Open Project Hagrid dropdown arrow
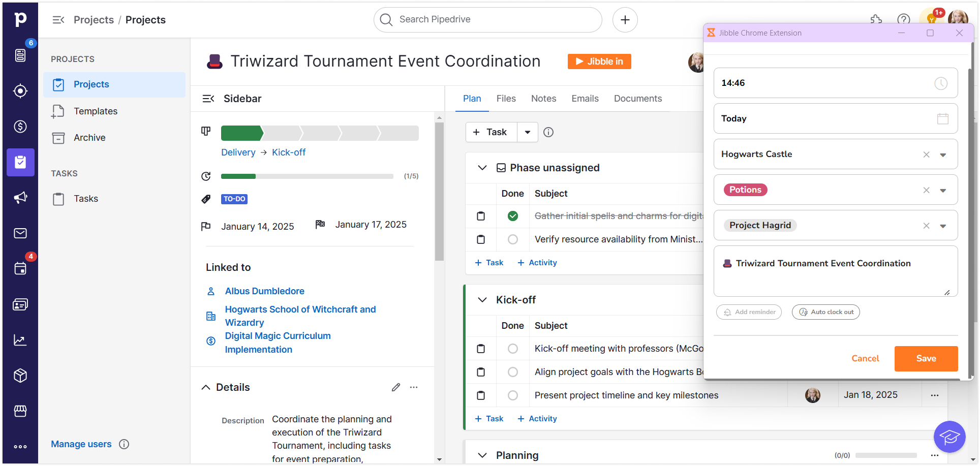This screenshot has width=980, height=466. coord(943,226)
